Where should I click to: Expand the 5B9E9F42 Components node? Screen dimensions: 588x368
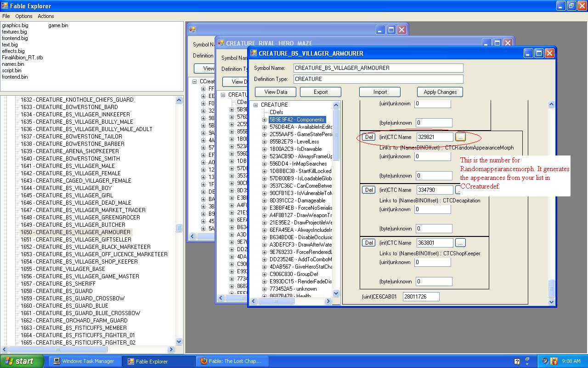(x=265, y=120)
